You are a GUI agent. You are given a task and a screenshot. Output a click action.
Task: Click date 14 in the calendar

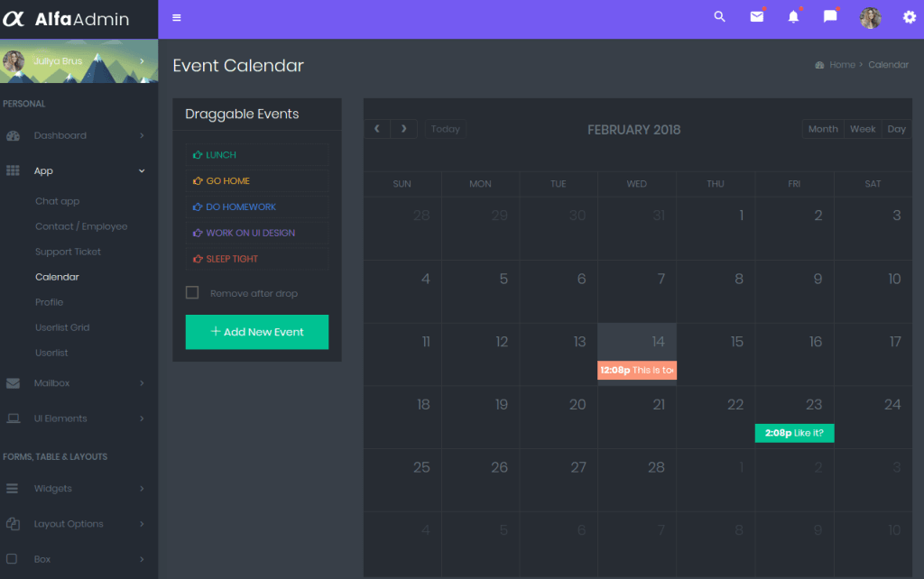(x=658, y=342)
